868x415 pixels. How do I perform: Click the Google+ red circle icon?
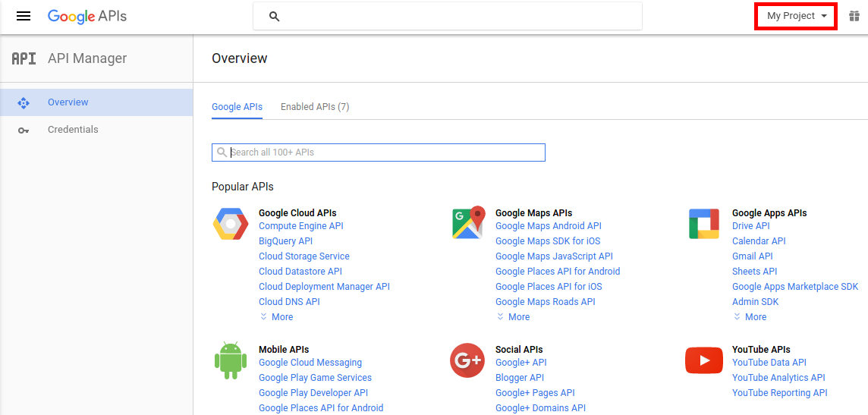pyautogui.click(x=467, y=360)
